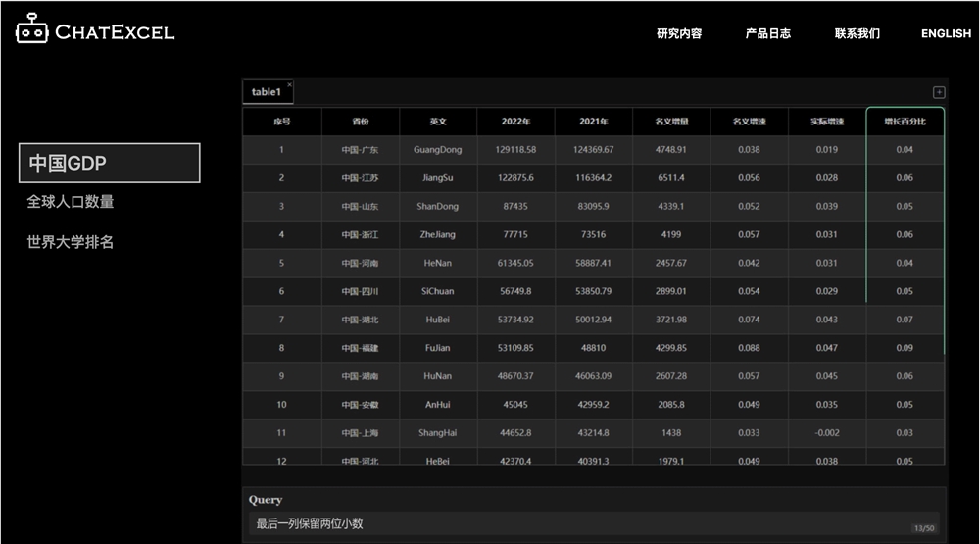Click the add new table plus icon
The height and width of the screenshot is (544, 980).
tap(939, 92)
